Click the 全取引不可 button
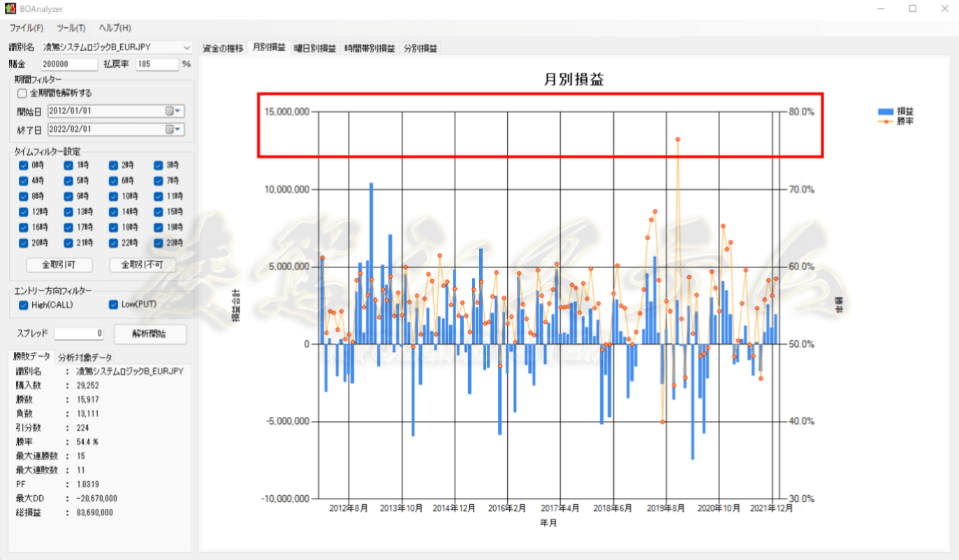This screenshot has width=959, height=560. tap(142, 265)
